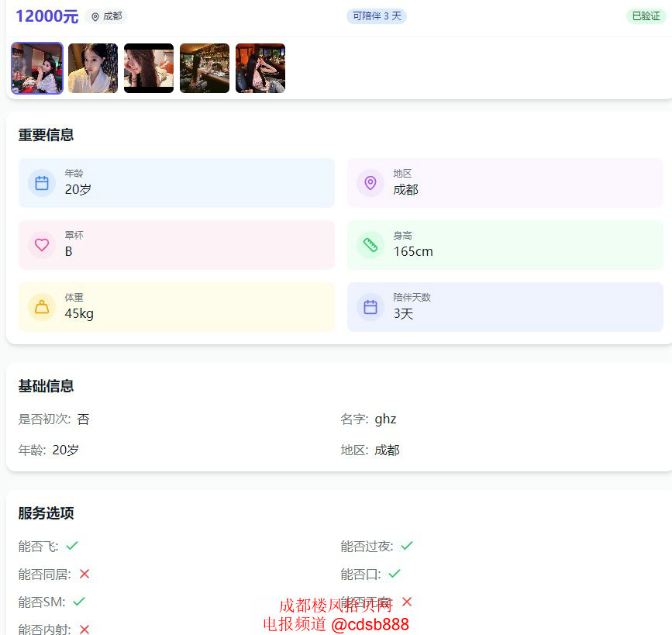Click the yellow weight icon beside 体重
The height and width of the screenshot is (635, 672).
pyautogui.click(x=42, y=307)
